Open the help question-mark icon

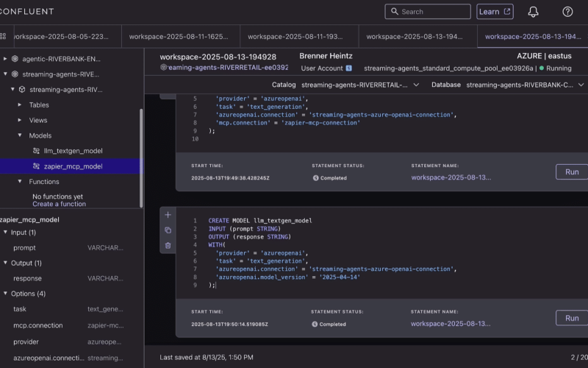(x=567, y=12)
